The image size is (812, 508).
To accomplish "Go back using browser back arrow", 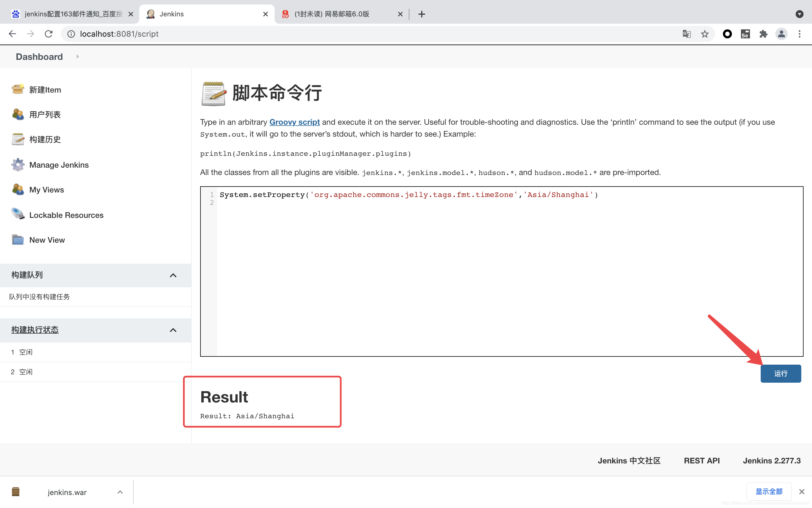I will [x=12, y=34].
